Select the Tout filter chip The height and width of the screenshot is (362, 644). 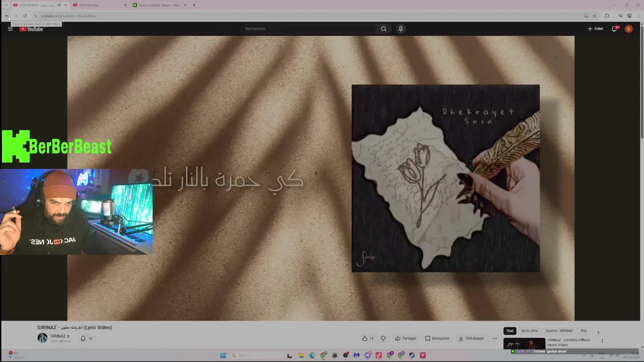click(510, 331)
